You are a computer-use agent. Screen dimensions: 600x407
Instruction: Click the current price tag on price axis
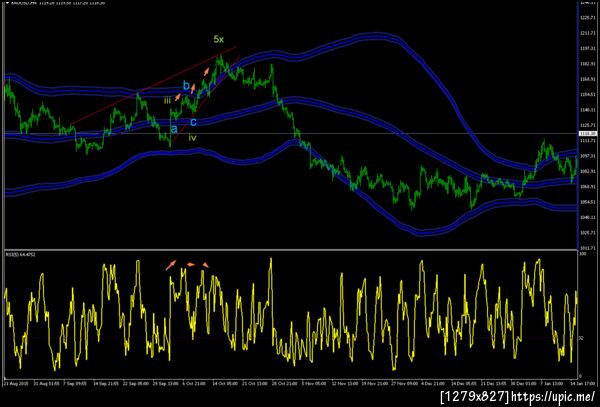[588, 133]
